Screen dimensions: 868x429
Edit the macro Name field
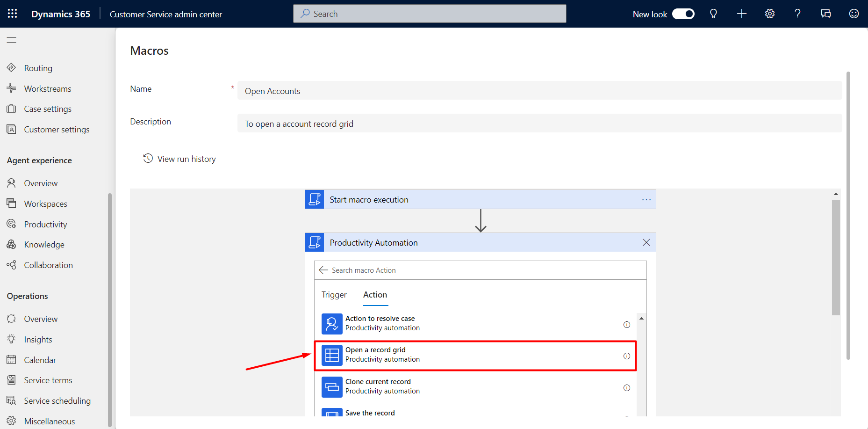[x=421, y=90]
